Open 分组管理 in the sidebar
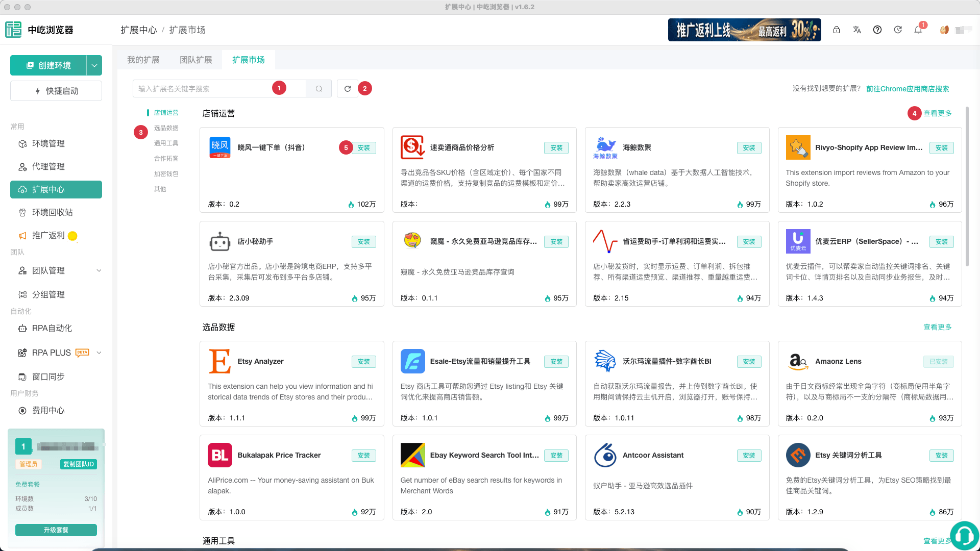Viewport: 980px width, 551px height. (56, 295)
